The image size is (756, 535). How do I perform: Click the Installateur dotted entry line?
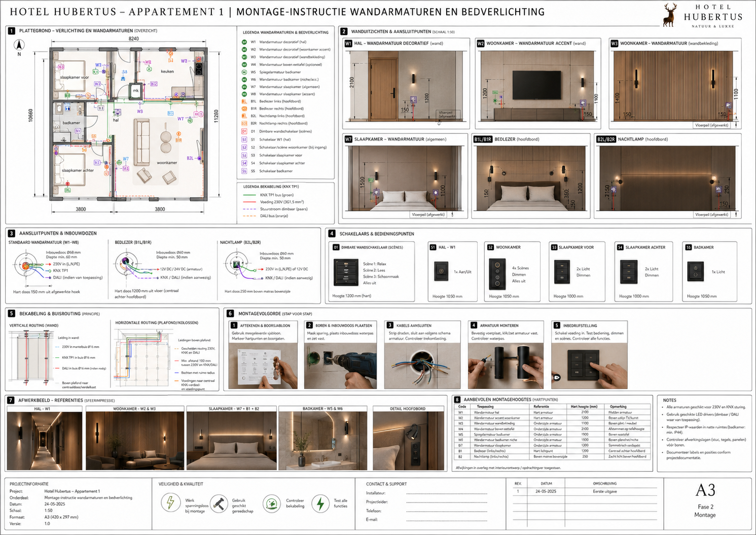447,493
